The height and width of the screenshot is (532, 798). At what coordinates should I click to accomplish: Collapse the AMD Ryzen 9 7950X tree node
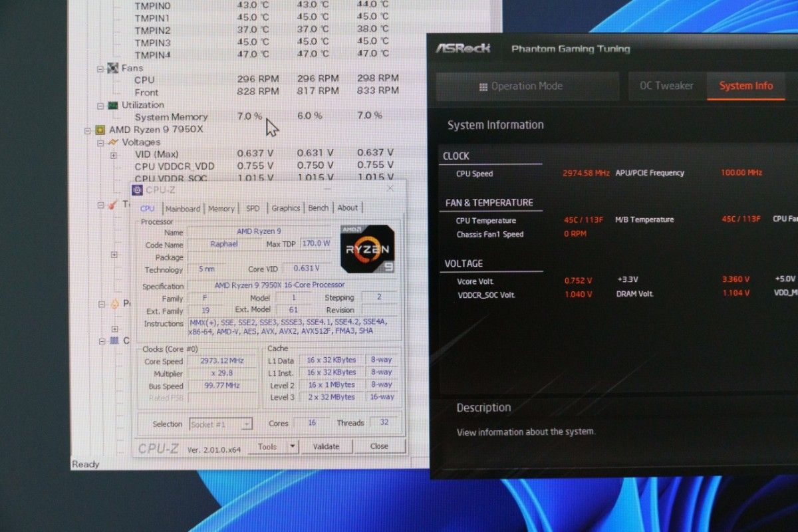coord(88,130)
